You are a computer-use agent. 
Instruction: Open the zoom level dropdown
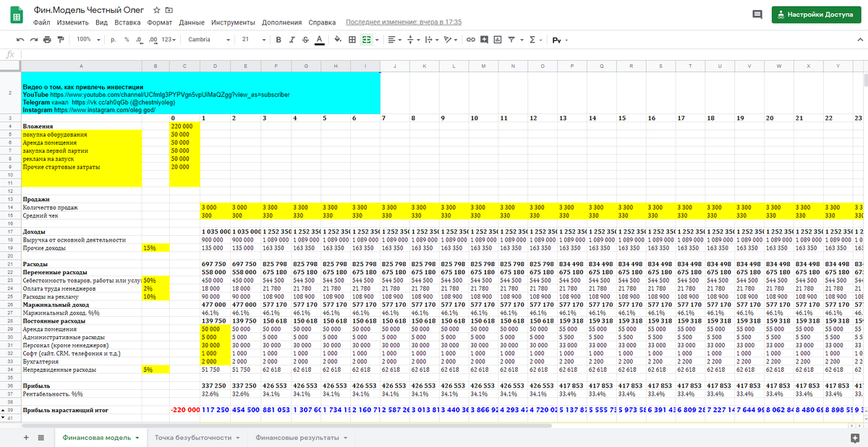[x=88, y=40]
